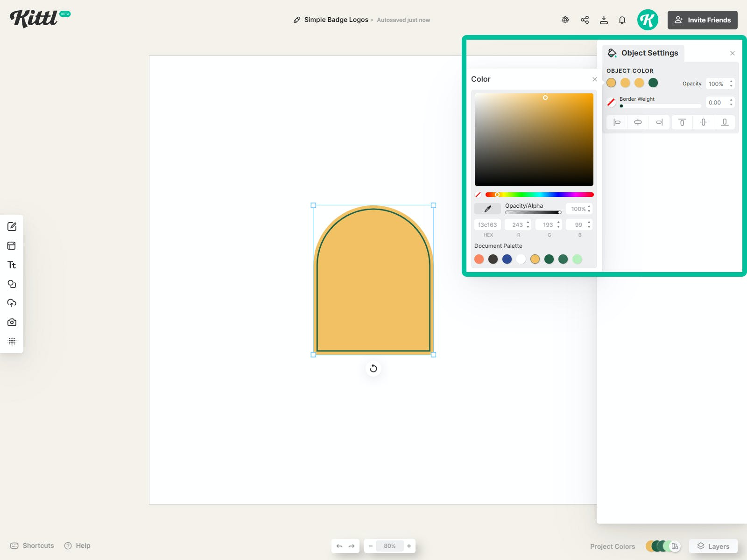Undo the last action

point(339,546)
